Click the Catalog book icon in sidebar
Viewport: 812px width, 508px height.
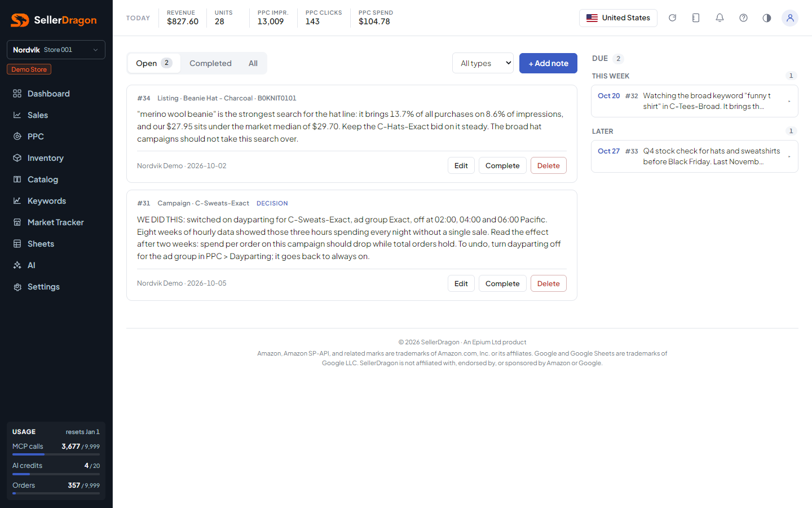(17, 179)
